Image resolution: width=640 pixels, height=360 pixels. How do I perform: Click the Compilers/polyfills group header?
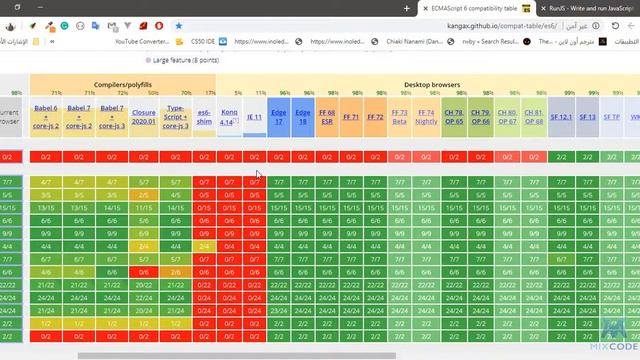pyautogui.click(x=122, y=84)
